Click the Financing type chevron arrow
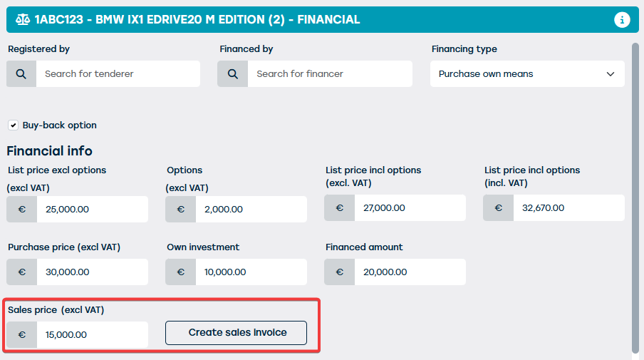This screenshot has height=360, width=644. 610,74
